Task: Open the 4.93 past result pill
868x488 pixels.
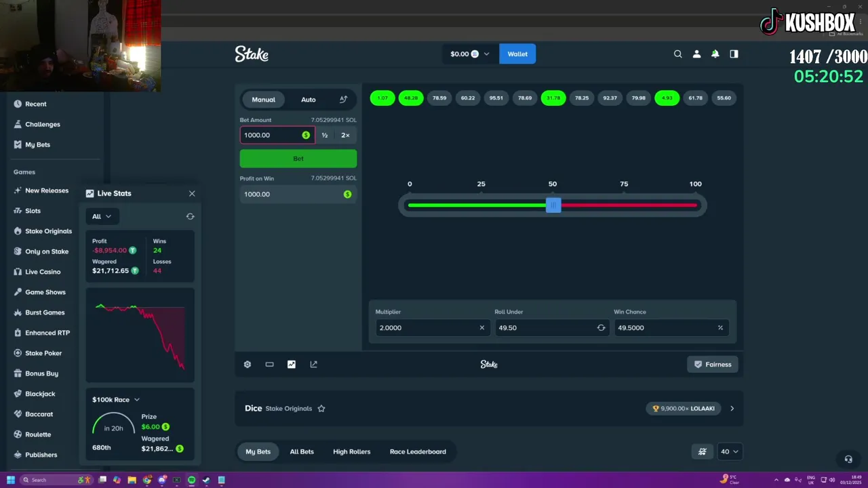Action: 667,98
